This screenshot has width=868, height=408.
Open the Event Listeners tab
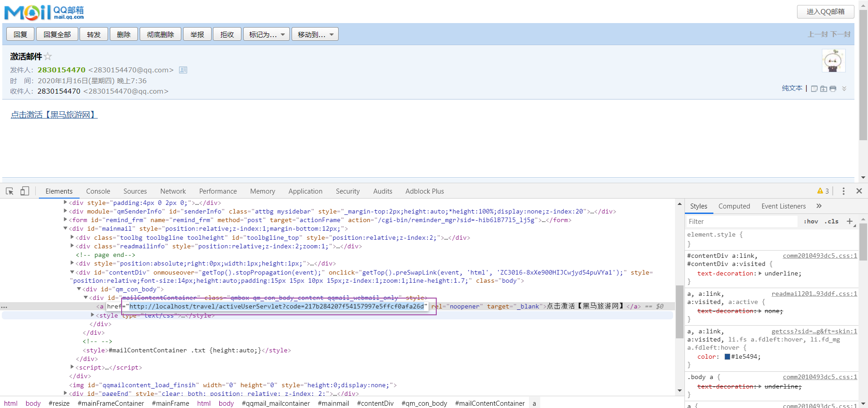pyautogui.click(x=783, y=206)
